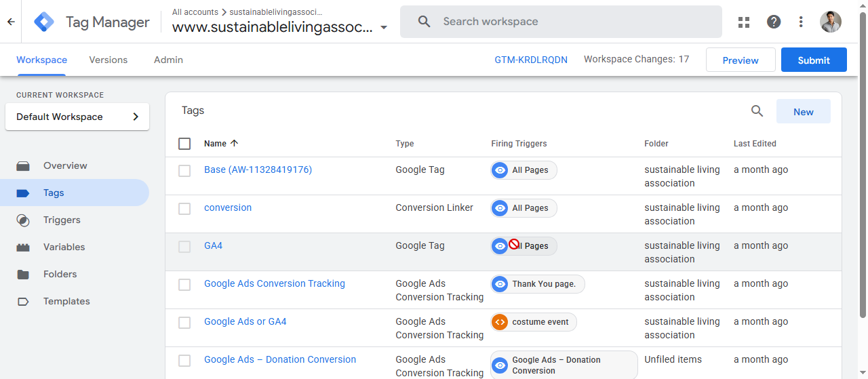
Task: Click the vertical page scrollbar
Action: (x=863, y=163)
